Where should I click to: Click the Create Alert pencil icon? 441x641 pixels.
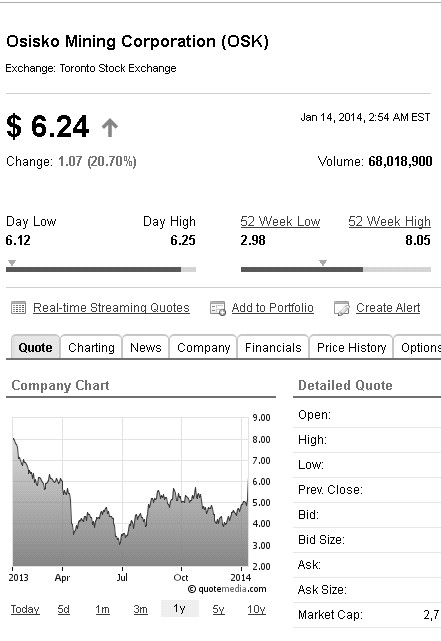[342, 309]
